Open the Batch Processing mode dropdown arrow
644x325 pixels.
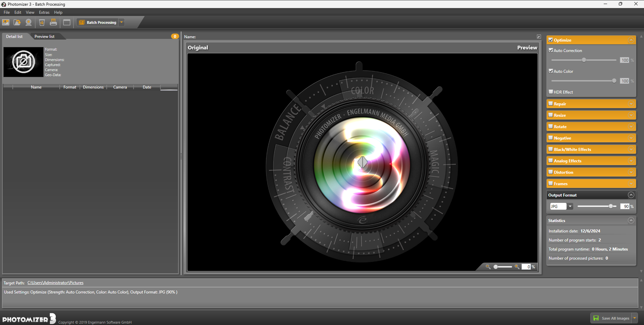click(x=121, y=22)
